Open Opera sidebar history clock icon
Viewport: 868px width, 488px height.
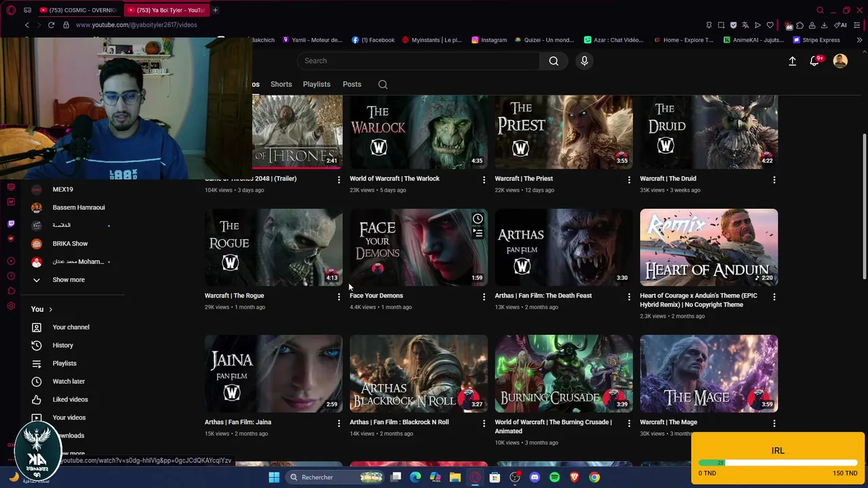click(11, 276)
